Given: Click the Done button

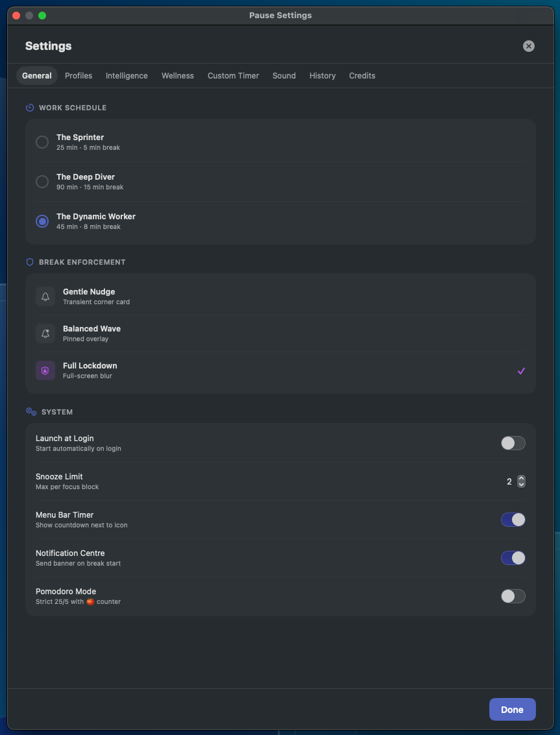Looking at the screenshot, I should 512,709.
